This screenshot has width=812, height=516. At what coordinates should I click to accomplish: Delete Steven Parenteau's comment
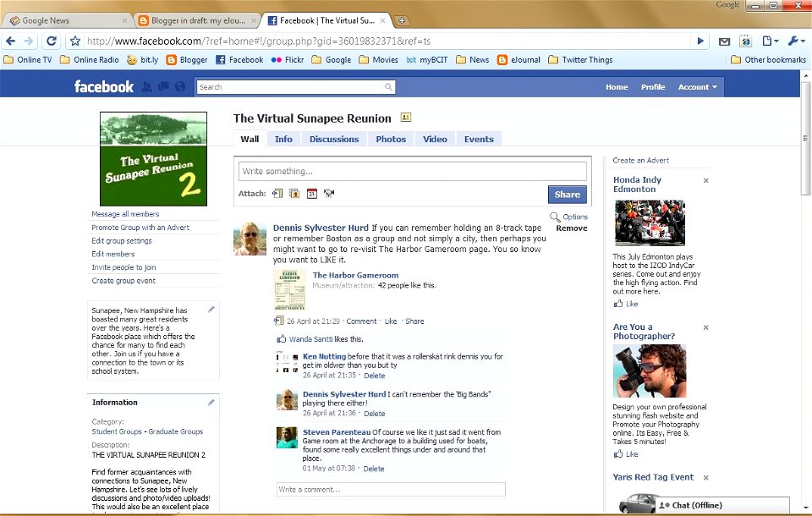[373, 469]
